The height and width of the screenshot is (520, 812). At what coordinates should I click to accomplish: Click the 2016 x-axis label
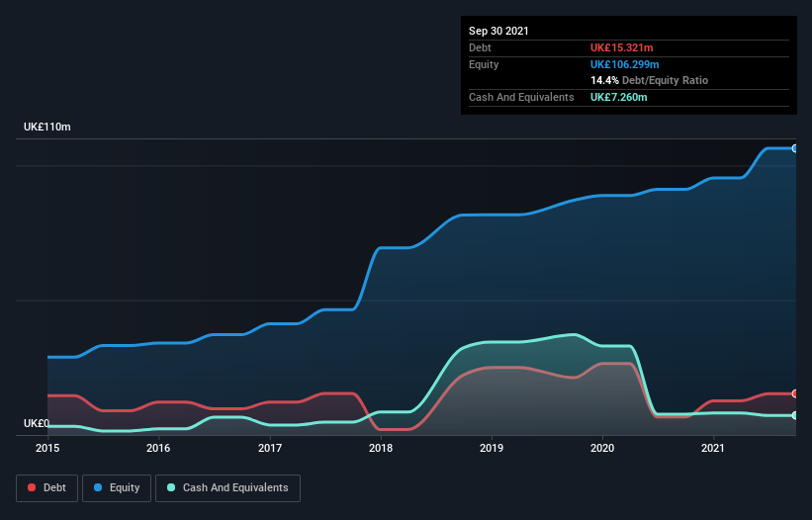click(158, 448)
